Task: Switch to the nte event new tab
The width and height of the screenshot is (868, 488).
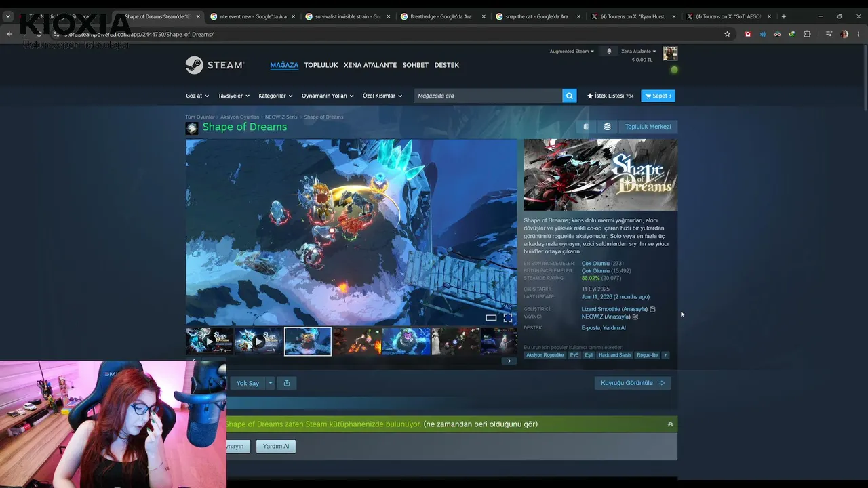Action: 252,16
